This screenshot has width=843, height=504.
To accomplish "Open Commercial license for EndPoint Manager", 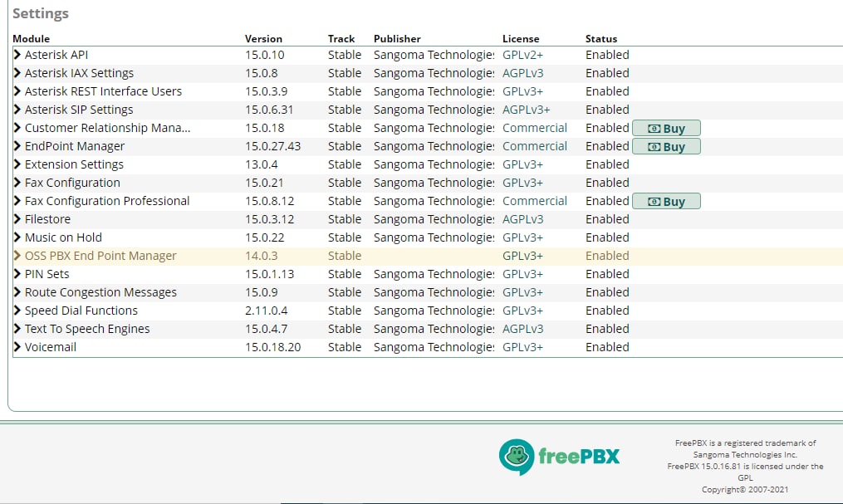I will tap(534, 146).
